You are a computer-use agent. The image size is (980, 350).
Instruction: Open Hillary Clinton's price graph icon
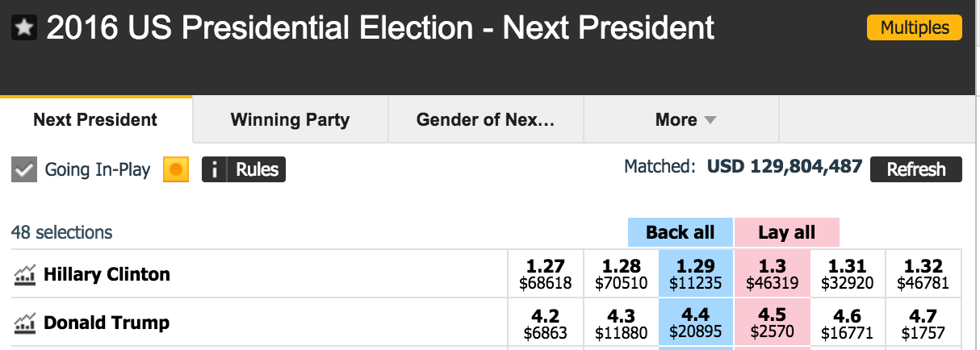click(25, 275)
